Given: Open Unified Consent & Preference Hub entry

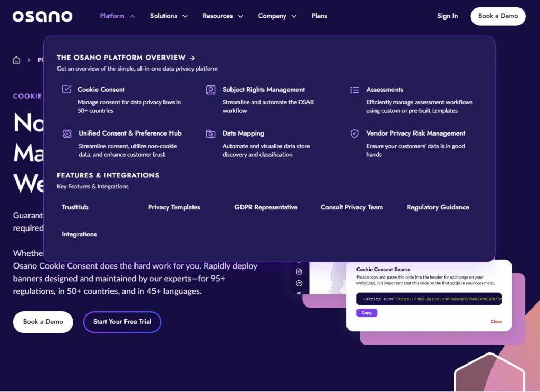Looking at the screenshot, I should pos(130,133).
